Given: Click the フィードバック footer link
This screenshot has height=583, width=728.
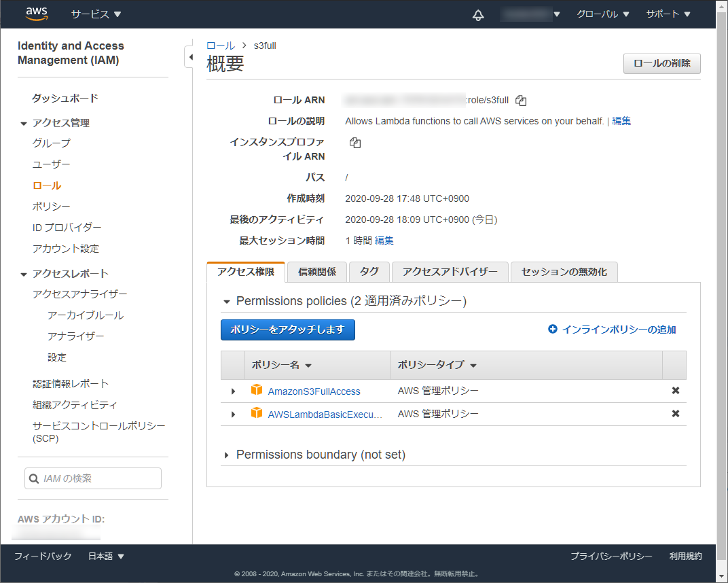Looking at the screenshot, I should coord(43,556).
